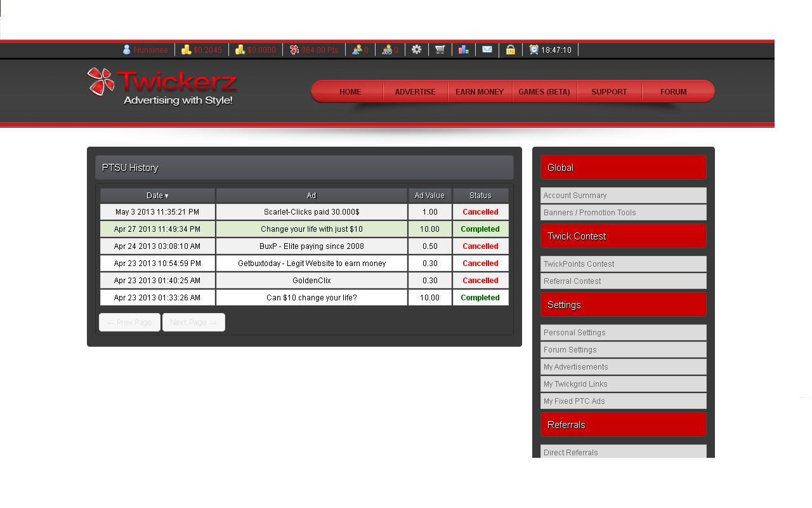Click the 964.00 Pts value

pos(320,50)
